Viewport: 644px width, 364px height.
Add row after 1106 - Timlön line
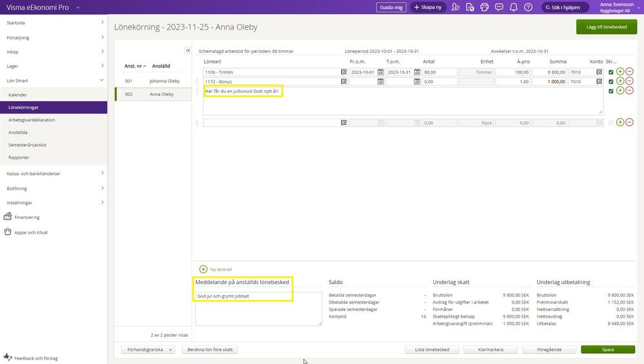(x=620, y=72)
